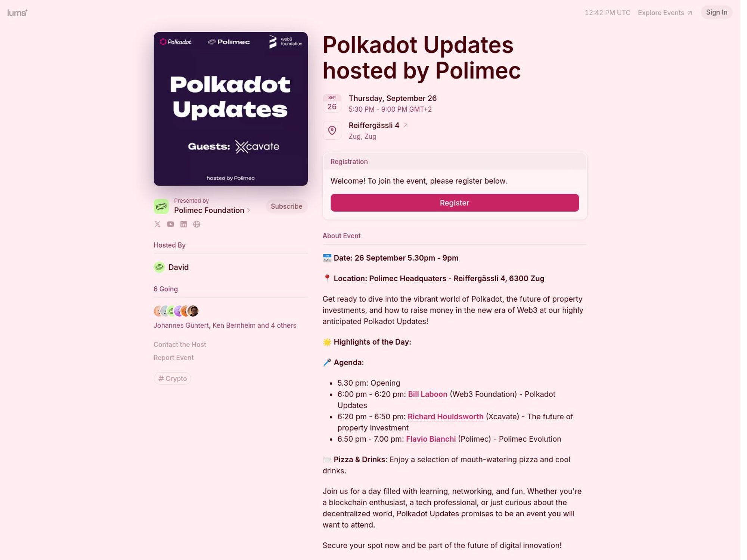Click the Register button to sign up

[454, 202]
